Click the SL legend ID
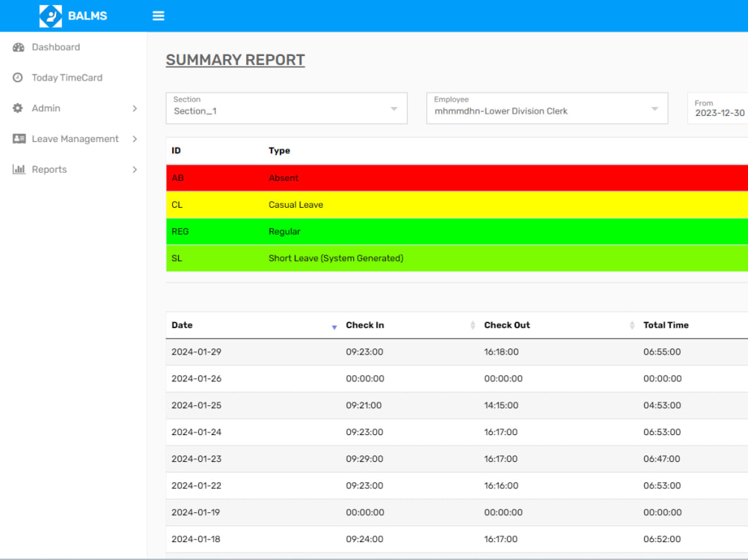 [x=177, y=258]
